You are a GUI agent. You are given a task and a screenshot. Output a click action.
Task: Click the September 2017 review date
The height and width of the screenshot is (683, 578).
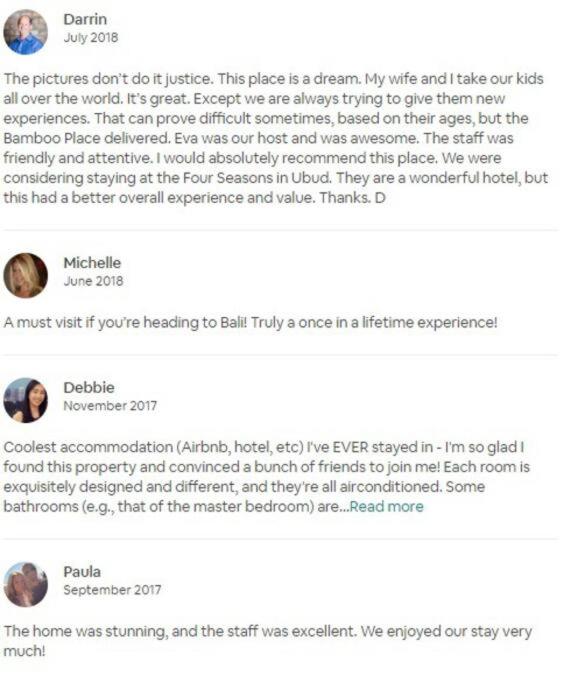pos(112,590)
